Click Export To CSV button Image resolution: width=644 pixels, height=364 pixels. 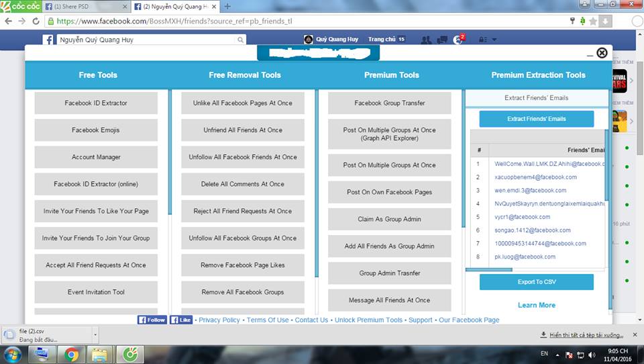pyautogui.click(x=537, y=282)
